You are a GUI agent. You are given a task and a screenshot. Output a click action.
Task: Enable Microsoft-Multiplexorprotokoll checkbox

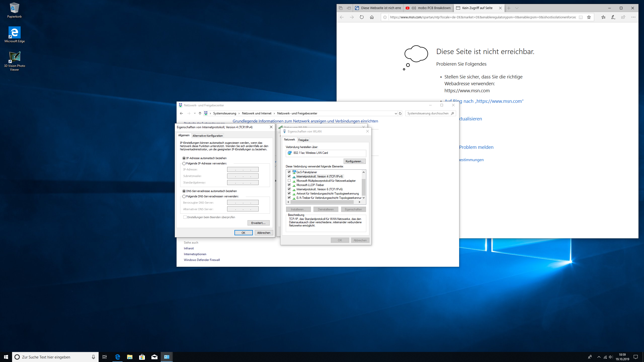click(289, 180)
